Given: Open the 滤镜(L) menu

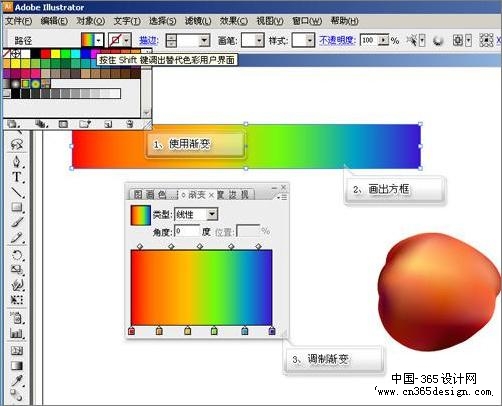Looking at the screenshot, I should [x=198, y=21].
